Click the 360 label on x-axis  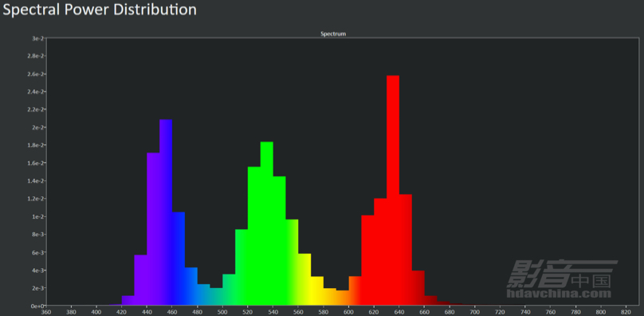click(x=46, y=312)
